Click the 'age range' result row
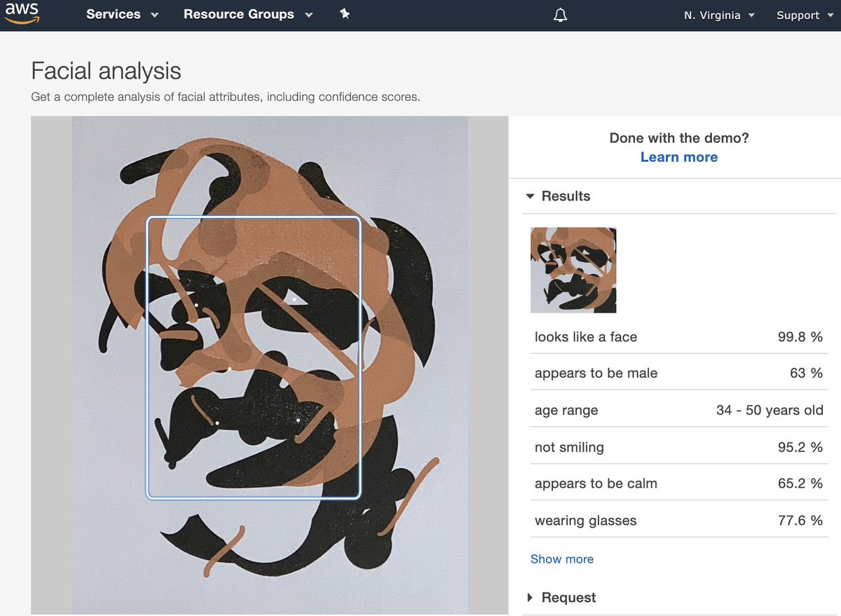Image resolution: width=841 pixels, height=616 pixels. [x=679, y=411]
